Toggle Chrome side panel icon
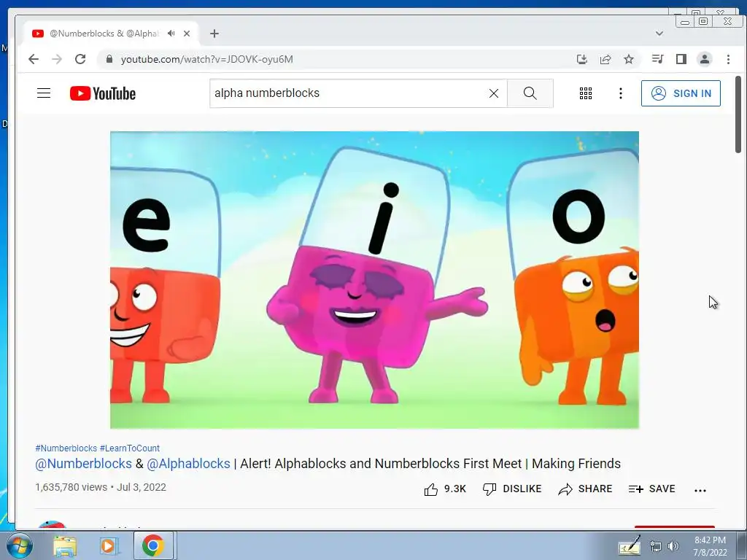The width and height of the screenshot is (747, 560). click(681, 59)
